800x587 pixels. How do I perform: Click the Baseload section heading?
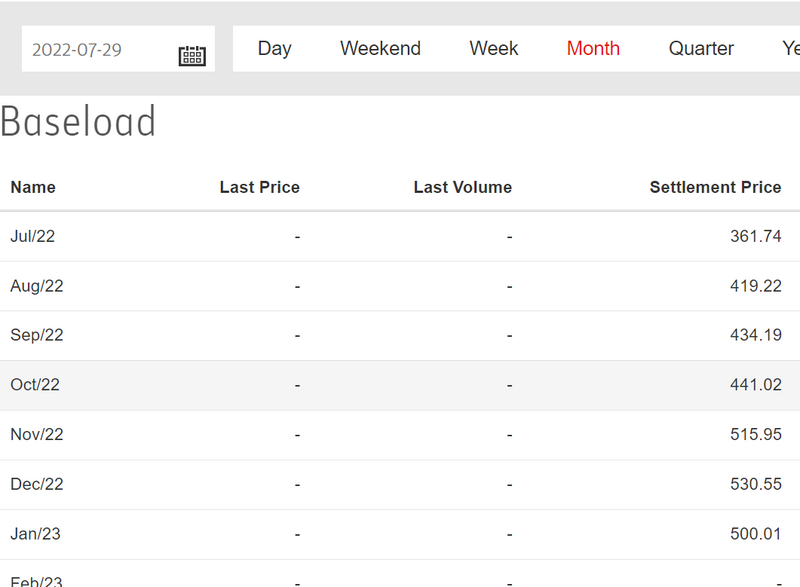pyautogui.click(x=78, y=122)
